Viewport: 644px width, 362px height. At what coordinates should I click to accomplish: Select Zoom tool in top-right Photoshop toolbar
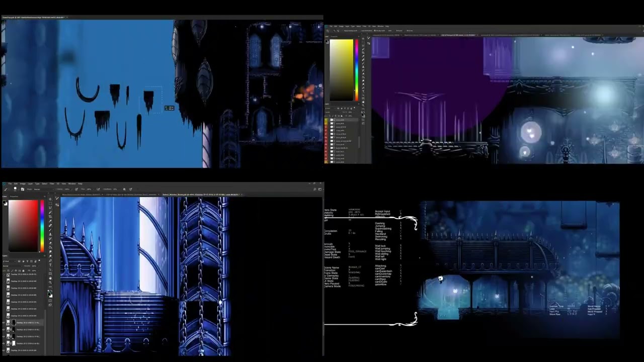coord(363,105)
